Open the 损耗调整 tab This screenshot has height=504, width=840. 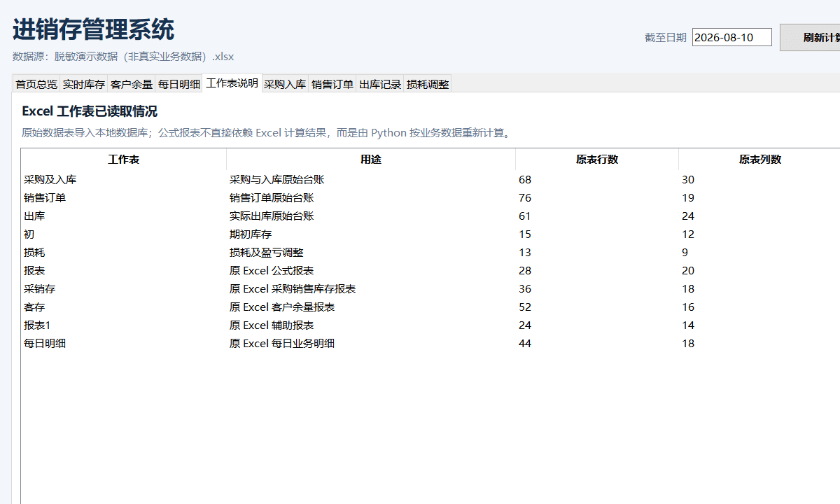[428, 84]
